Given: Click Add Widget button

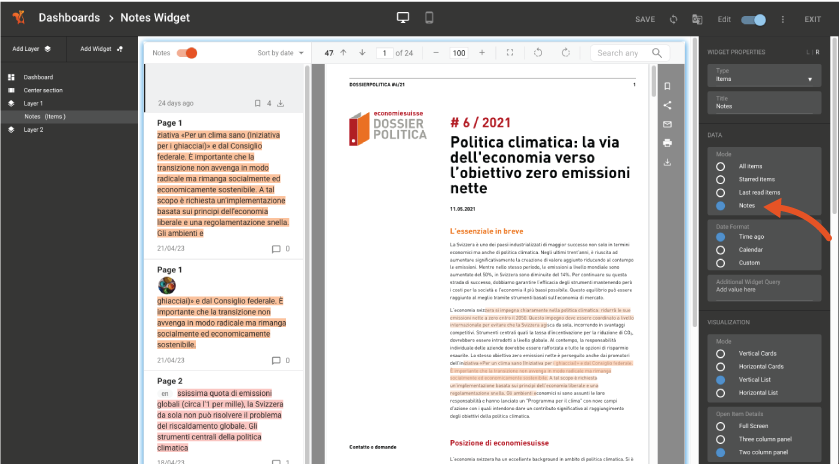Looking at the screenshot, I should [101, 49].
